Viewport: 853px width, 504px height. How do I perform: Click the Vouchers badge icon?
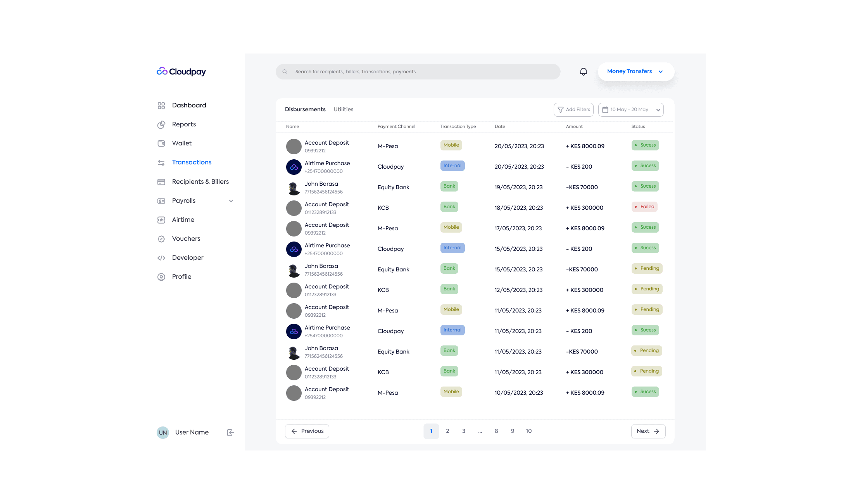pos(161,239)
